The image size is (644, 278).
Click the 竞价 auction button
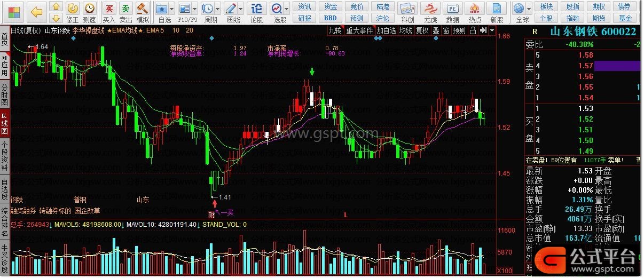[357, 6]
